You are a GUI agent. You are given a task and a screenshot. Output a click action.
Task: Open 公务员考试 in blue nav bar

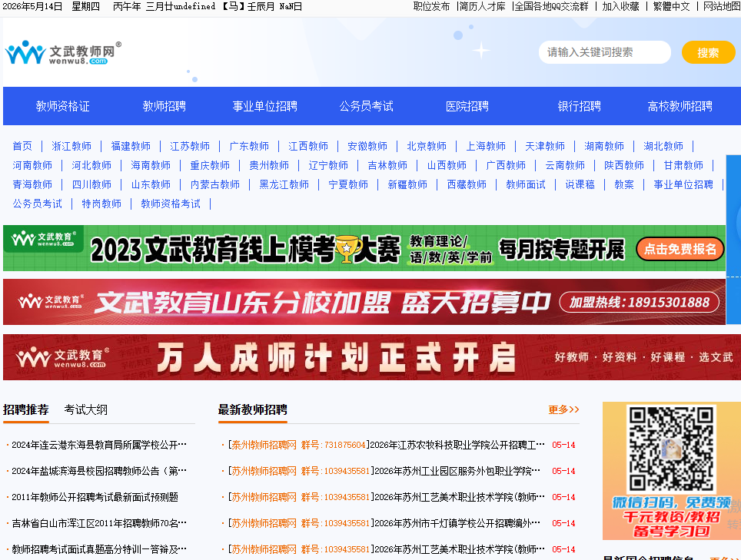[x=366, y=106]
